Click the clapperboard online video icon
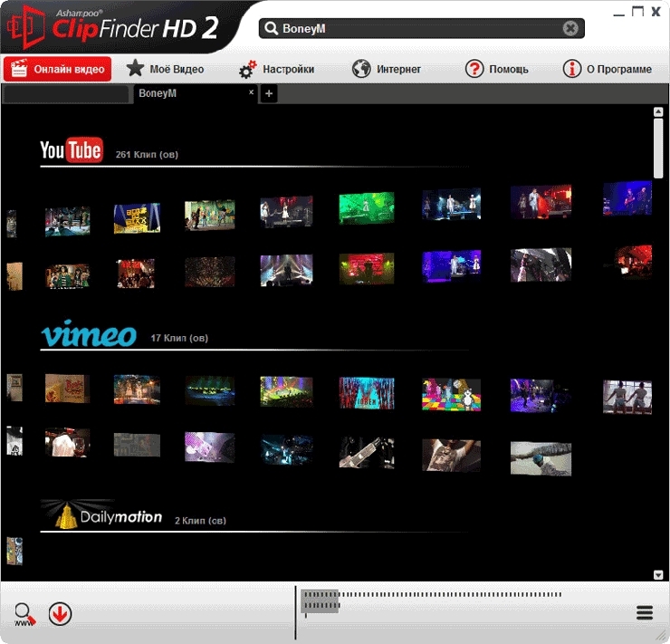The width and height of the screenshot is (670, 644). [19, 68]
